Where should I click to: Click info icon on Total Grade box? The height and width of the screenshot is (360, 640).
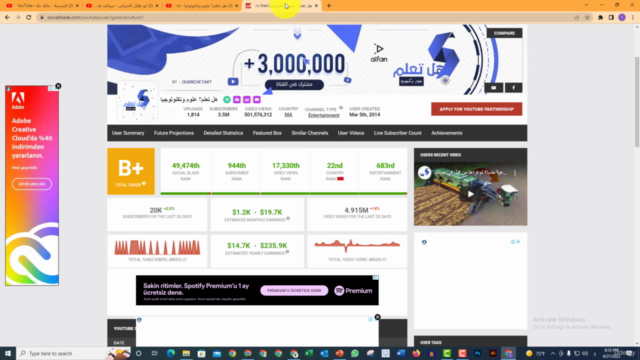click(144, 184)
